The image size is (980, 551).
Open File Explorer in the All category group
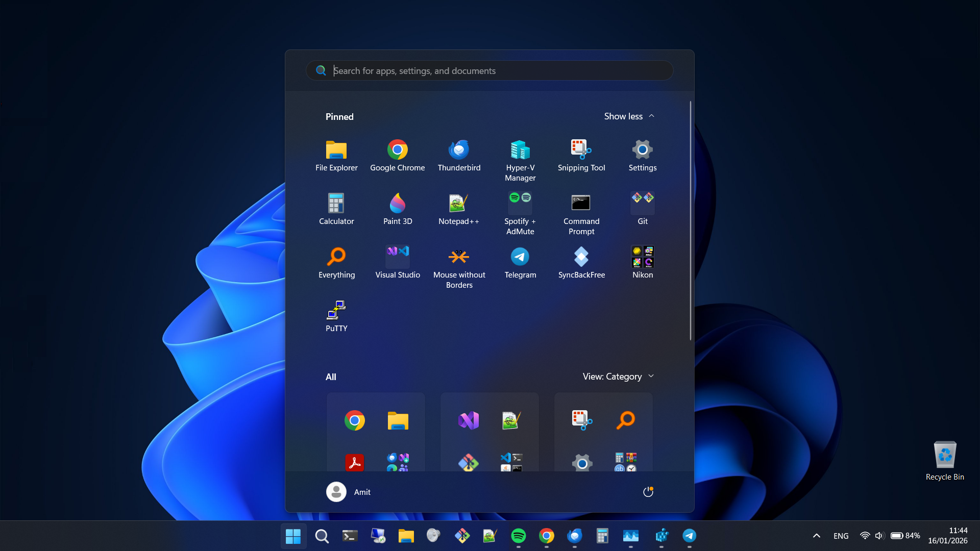point(398,420)
